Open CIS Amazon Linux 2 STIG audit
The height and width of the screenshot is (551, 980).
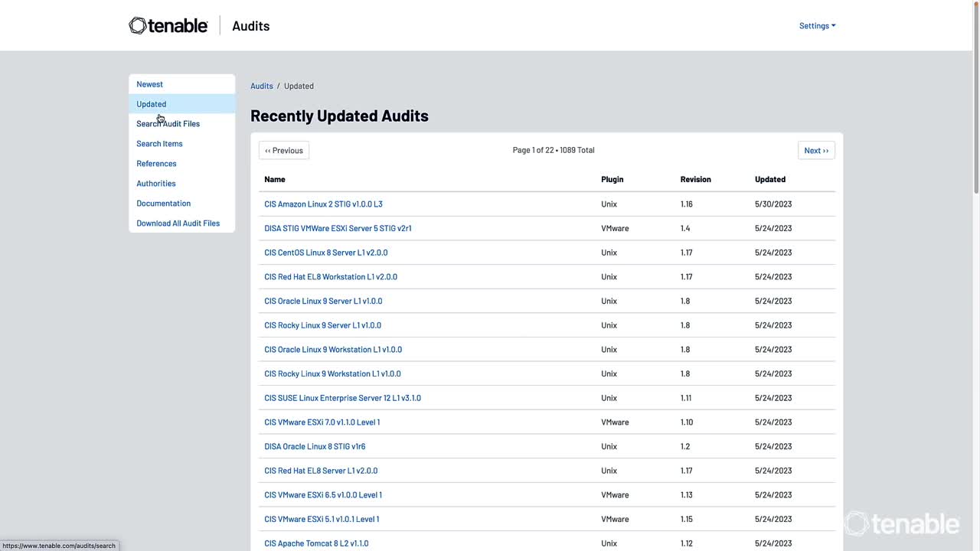(323, 204)
